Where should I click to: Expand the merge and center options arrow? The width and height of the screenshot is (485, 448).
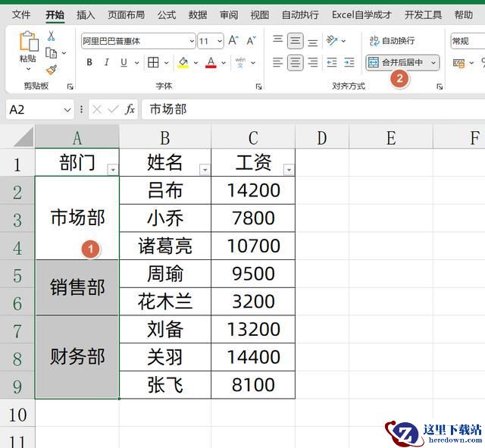click(x=433, y=63)
